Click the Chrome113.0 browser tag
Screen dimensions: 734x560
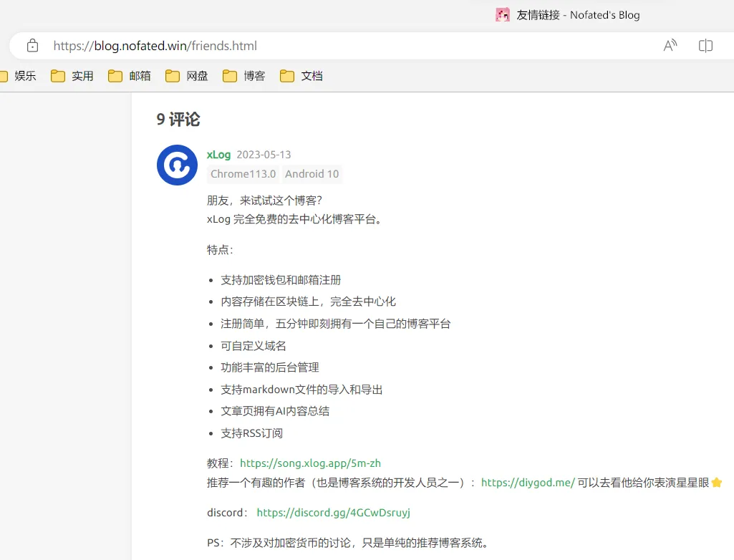tap(243, 174)
